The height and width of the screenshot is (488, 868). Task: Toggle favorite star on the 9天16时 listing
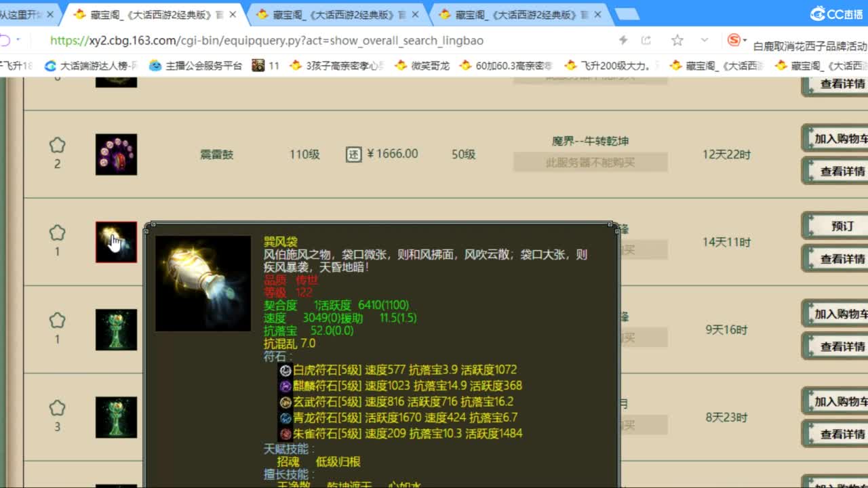click(58, 320)
